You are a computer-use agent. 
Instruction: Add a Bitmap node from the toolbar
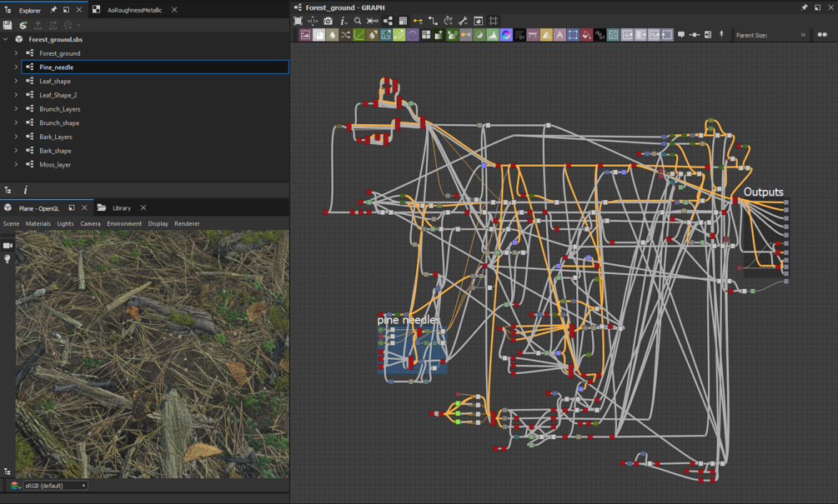pyautogui.click(x=305, y=35)
